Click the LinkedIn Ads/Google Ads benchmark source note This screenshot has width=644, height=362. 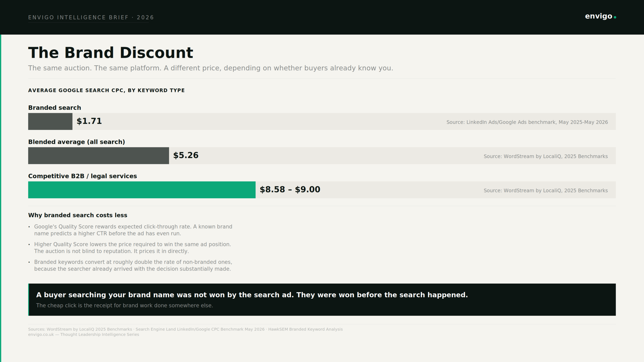pos(527,122)
